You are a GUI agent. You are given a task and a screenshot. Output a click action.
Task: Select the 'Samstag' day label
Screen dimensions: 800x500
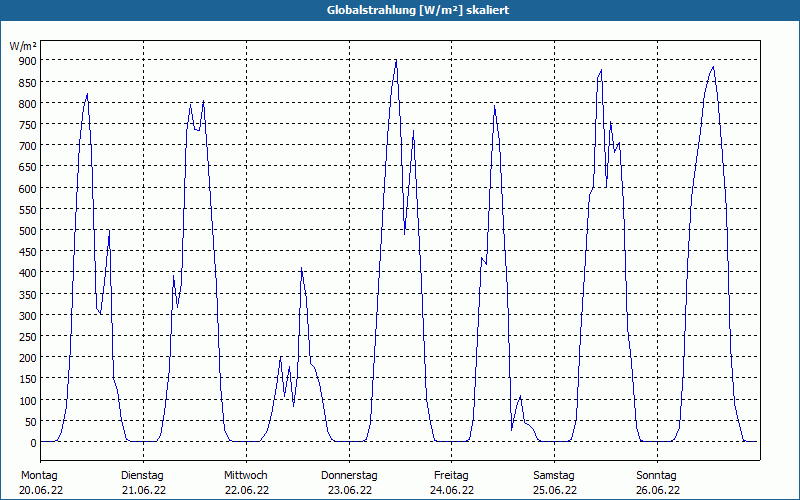pos(554,476)
